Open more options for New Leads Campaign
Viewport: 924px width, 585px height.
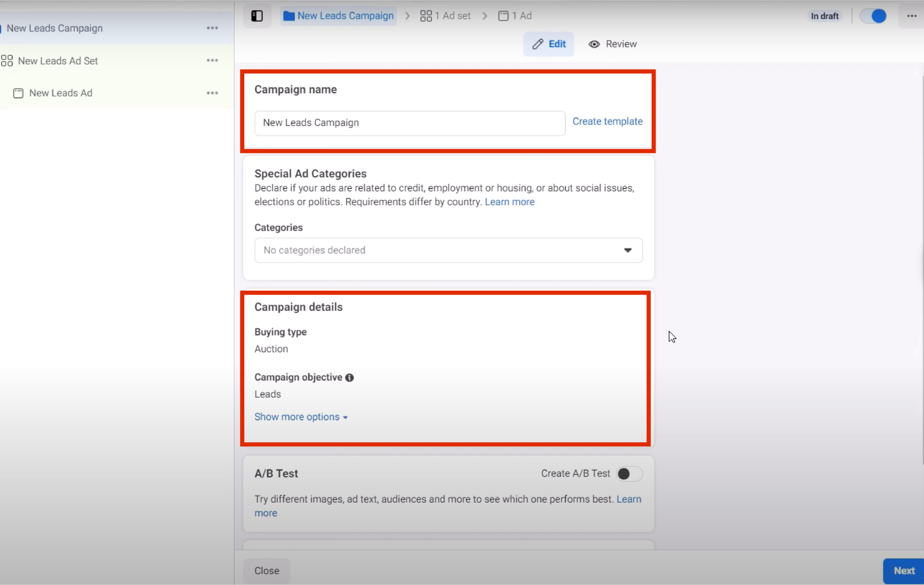(212, 28)
